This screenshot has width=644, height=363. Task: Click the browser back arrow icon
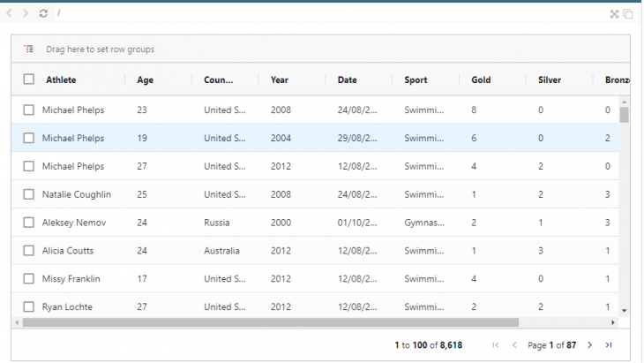9,13
